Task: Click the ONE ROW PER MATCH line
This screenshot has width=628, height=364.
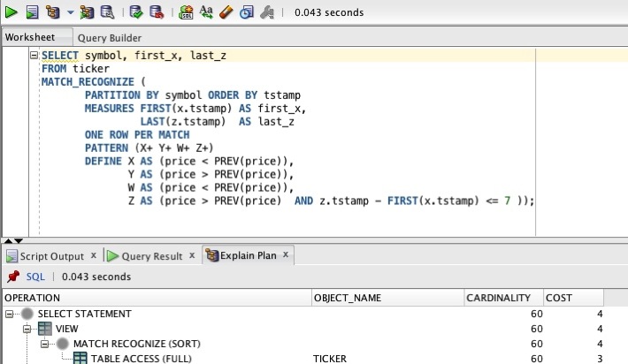Action: [137, 135]
